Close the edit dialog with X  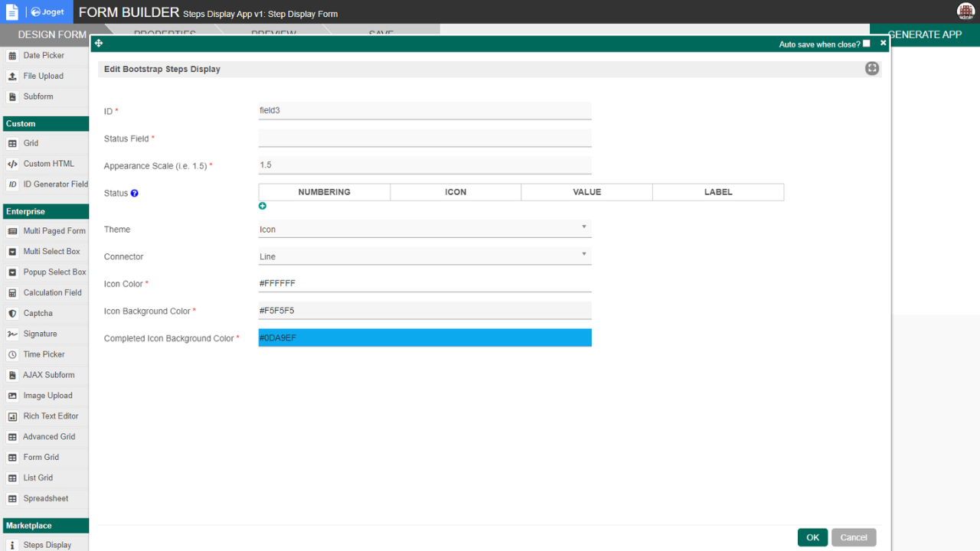point(883,44)
